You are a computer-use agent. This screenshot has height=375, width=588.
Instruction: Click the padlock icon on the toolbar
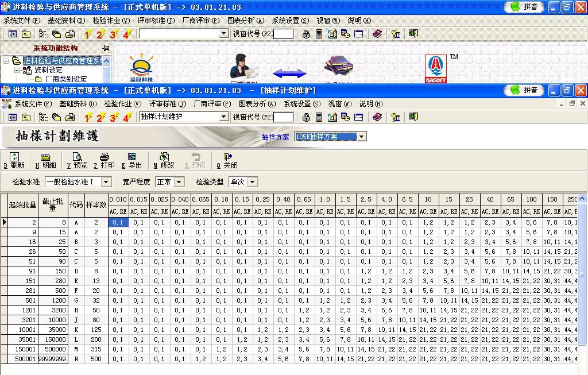click(306, 118)
